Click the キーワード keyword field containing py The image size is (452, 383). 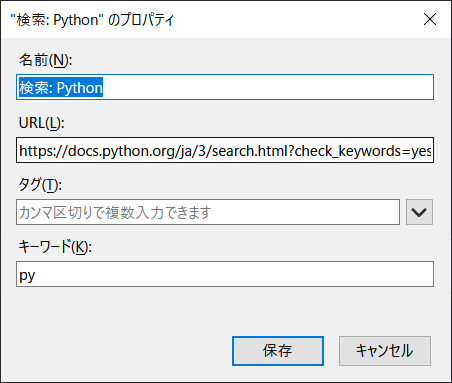click(x=225, y=274)
